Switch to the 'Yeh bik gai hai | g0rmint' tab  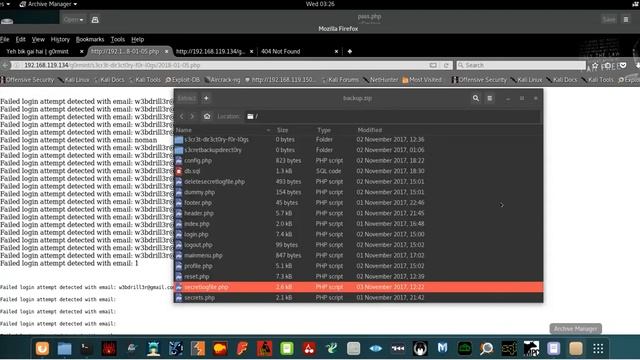click(38, 51)
